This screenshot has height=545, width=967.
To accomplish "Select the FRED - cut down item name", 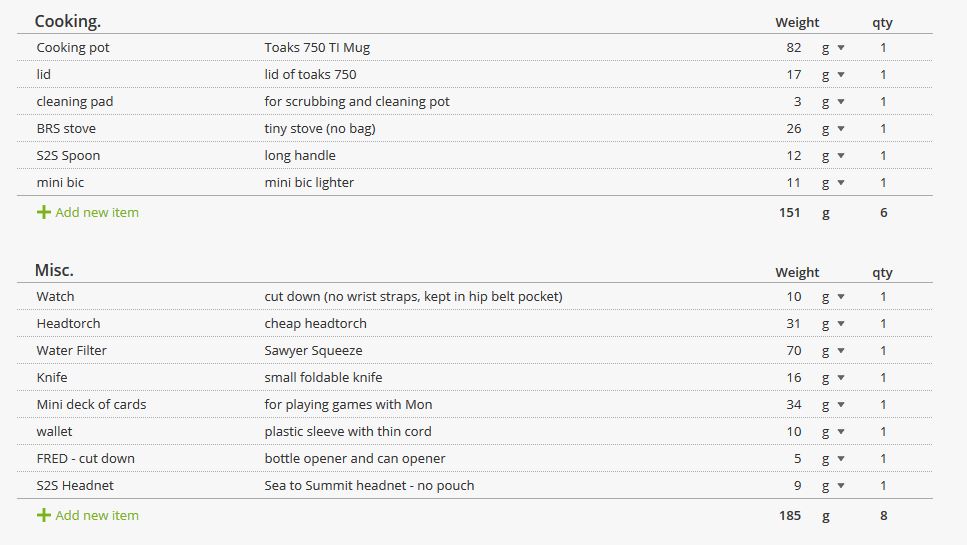I will [x=85, y=459].
